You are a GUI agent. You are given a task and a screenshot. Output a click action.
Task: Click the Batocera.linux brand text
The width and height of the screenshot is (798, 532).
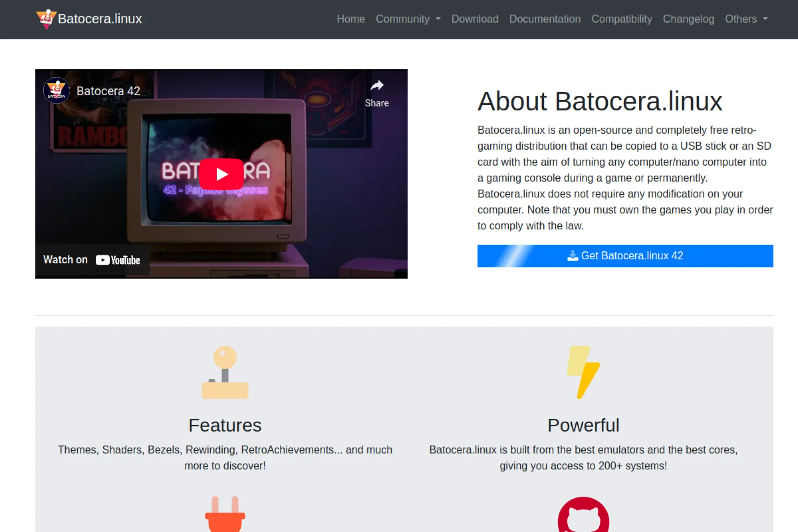pyautogui.click(x=100, y=19)
